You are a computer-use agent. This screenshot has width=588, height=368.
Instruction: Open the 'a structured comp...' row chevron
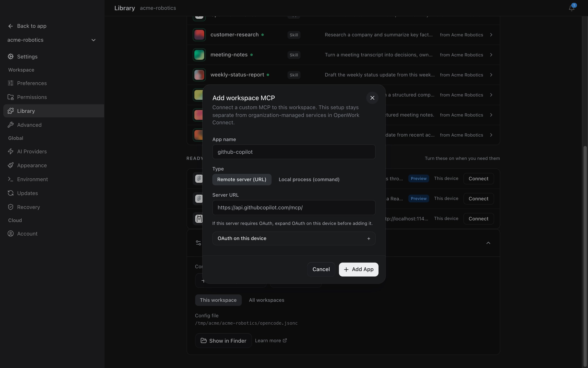pyautogui.click(x=491, y=95)
